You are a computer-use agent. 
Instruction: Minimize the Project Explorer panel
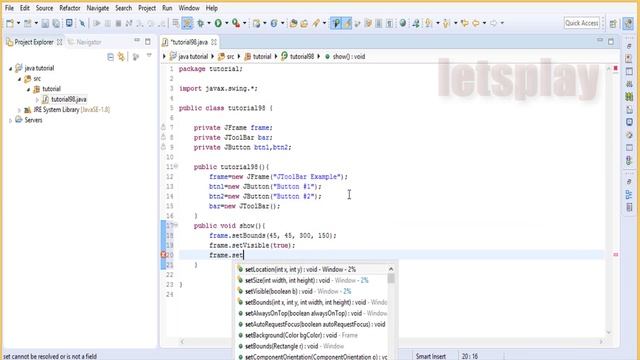point(137,41)
